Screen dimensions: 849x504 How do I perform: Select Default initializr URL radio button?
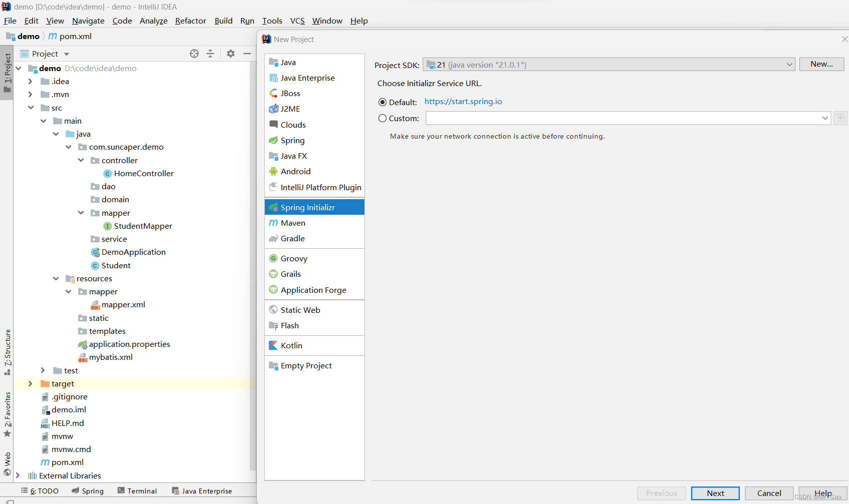pos(382,102)
